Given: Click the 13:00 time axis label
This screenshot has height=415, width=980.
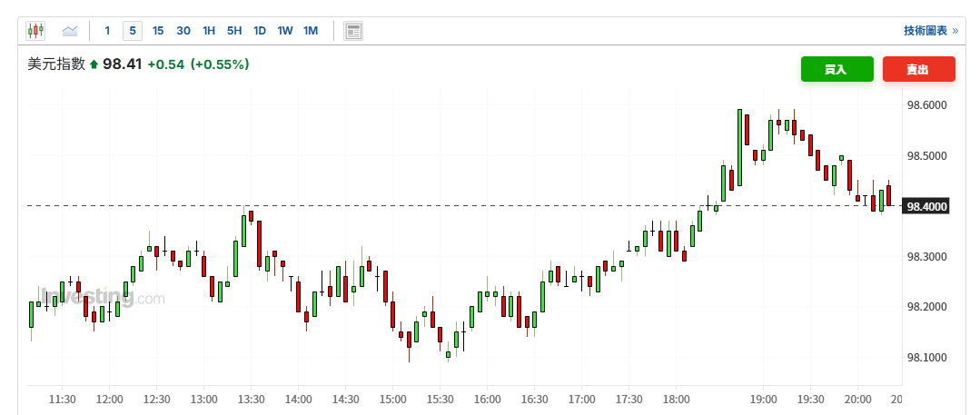Looking at the screenshot, I should 203,400.
